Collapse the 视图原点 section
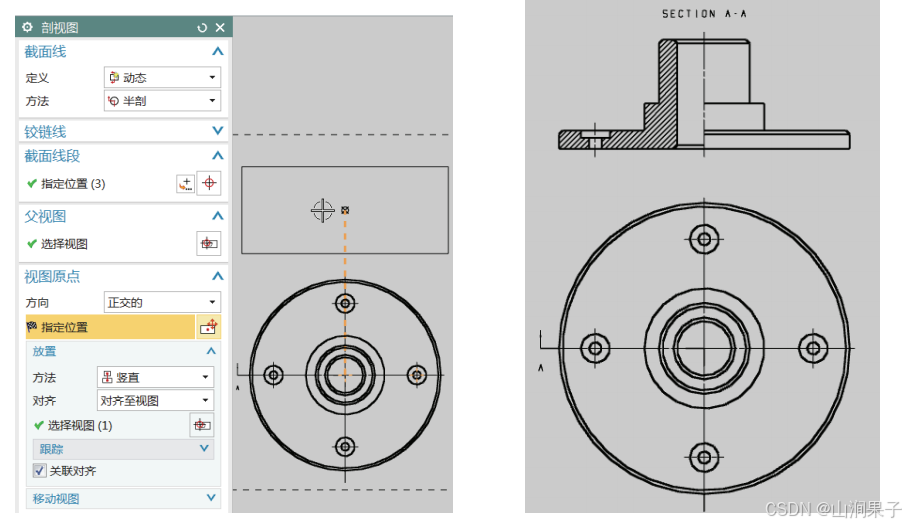906x525 pixels. [217, 276]
